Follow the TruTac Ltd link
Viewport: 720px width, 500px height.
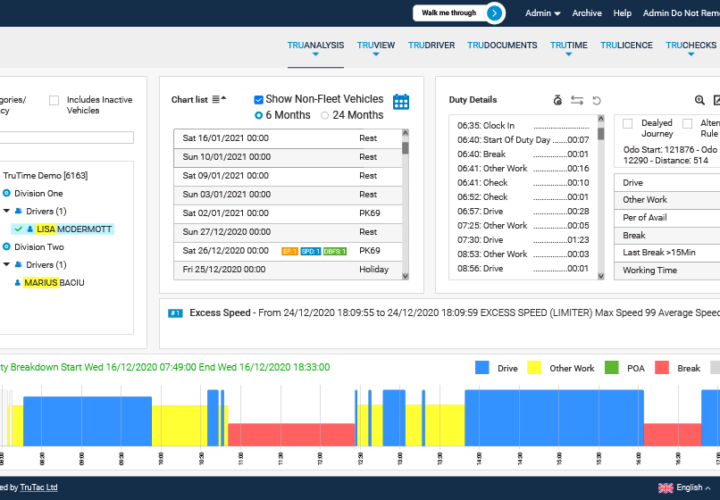[39, 488]
